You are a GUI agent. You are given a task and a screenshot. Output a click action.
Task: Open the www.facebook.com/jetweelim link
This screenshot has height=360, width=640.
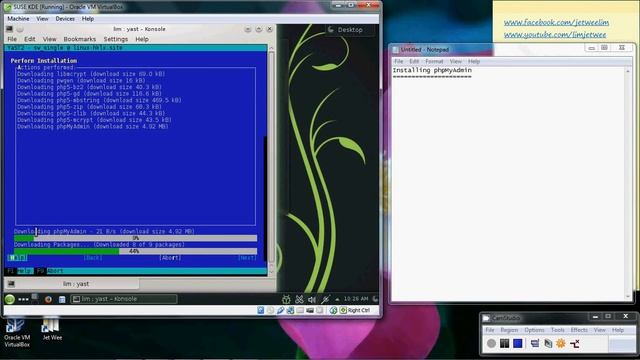click(x=556, y=22)
